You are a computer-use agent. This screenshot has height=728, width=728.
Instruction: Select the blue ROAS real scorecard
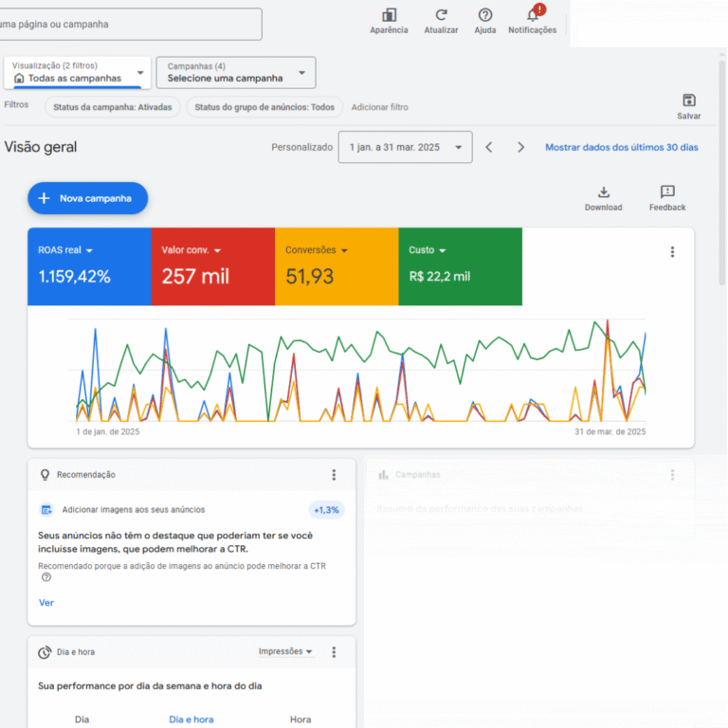click(90, 266)
